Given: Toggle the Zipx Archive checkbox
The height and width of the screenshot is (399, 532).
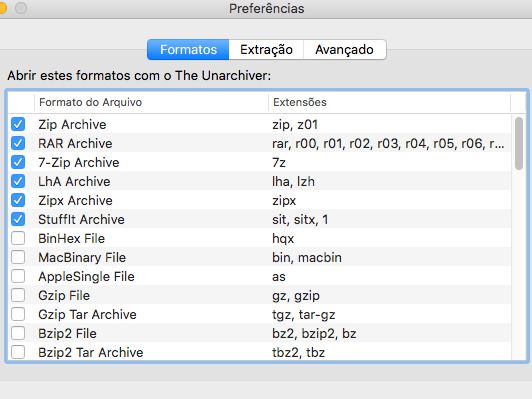Looking at the screenshot, I should tap(18, 200).
